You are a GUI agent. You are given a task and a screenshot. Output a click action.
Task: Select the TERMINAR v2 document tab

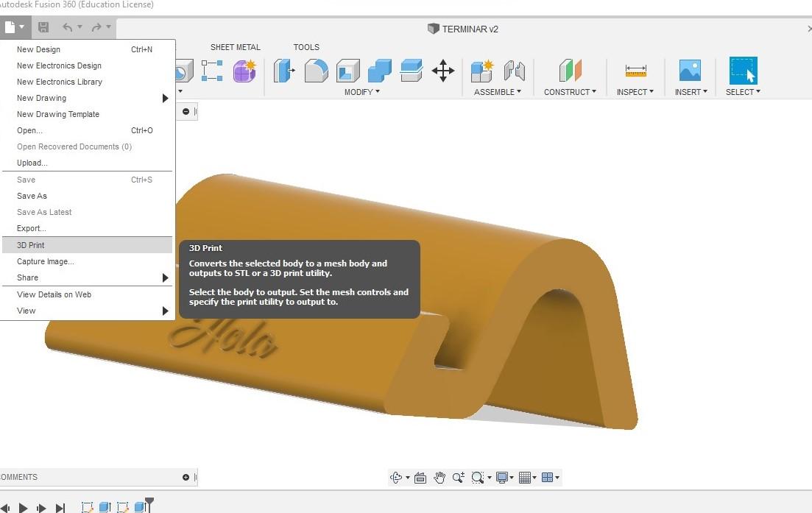[462, 29]
